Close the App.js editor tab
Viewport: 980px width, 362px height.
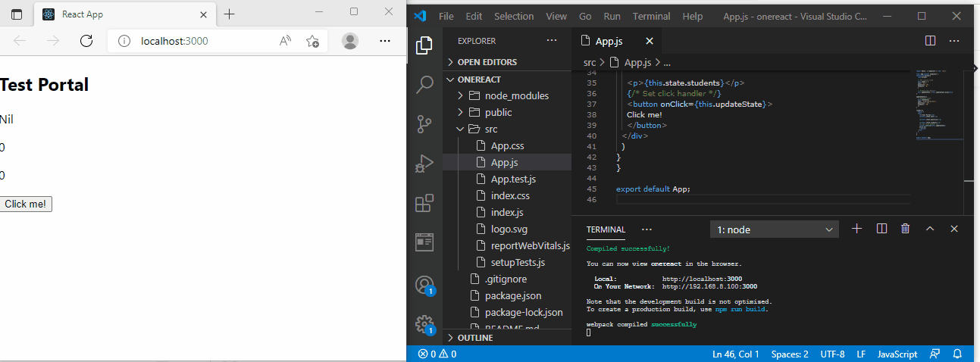(x=650, y=41)
